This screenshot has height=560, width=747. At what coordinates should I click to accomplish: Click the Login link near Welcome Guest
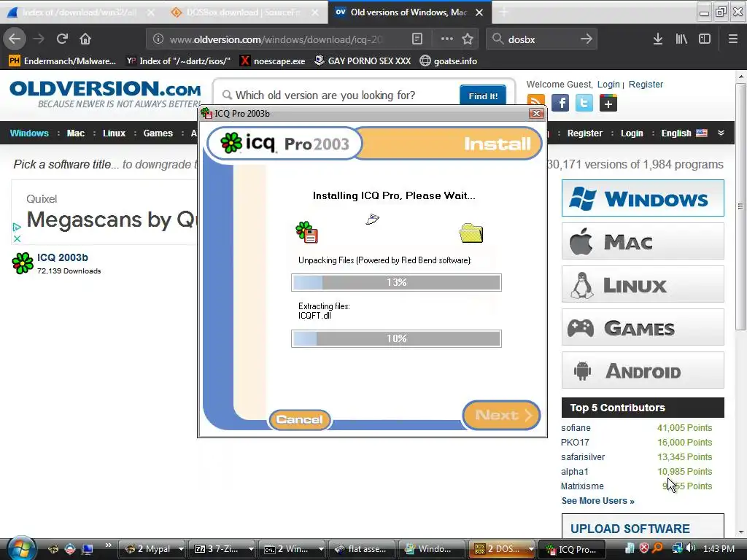(x=608, y=85)
